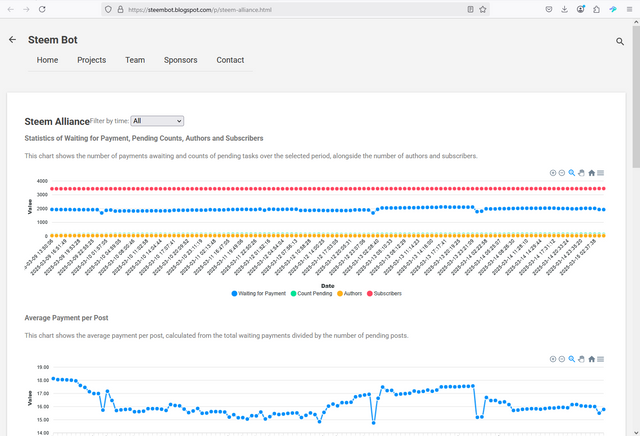
Task: Select the selection zoom tool on Average Payment chart
Action: (572, 359)
